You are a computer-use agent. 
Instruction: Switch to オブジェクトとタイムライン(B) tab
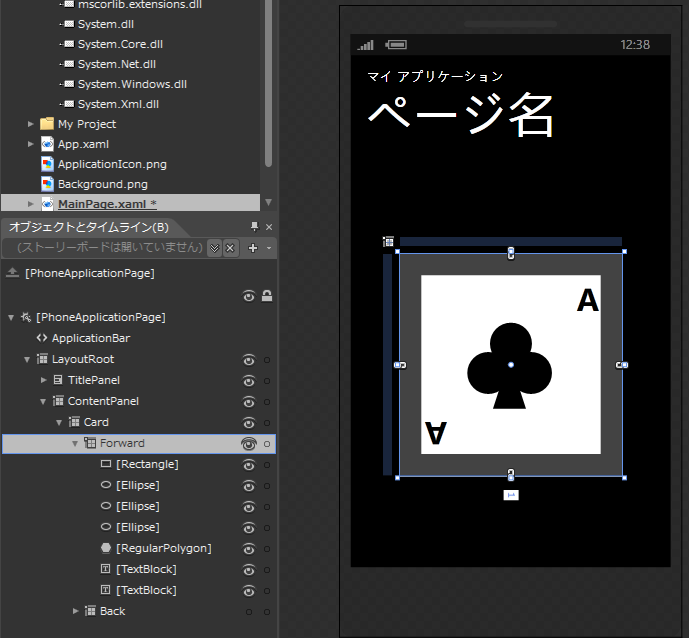point(89,227)
